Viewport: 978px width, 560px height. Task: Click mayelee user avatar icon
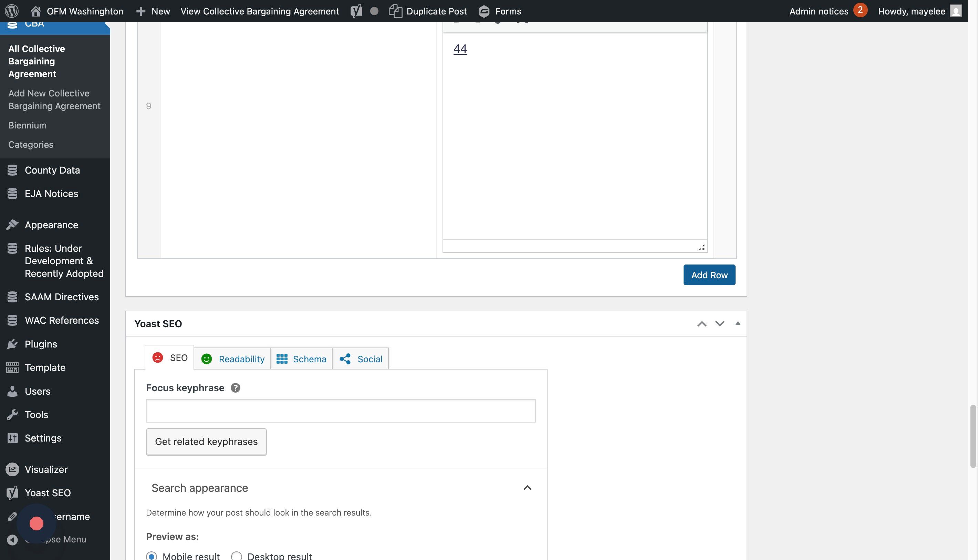(x=955, y=11)
